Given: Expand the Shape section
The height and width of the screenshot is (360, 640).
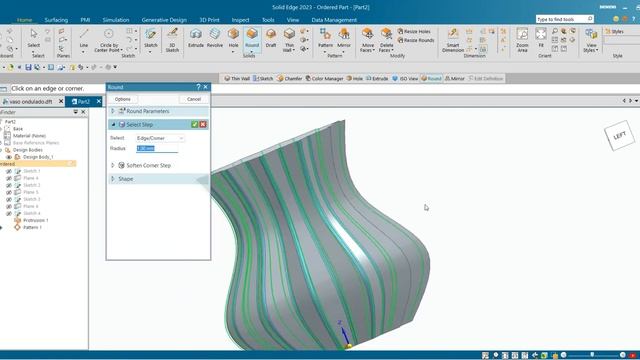Looking at the screenshot, I should coord(113,179).
